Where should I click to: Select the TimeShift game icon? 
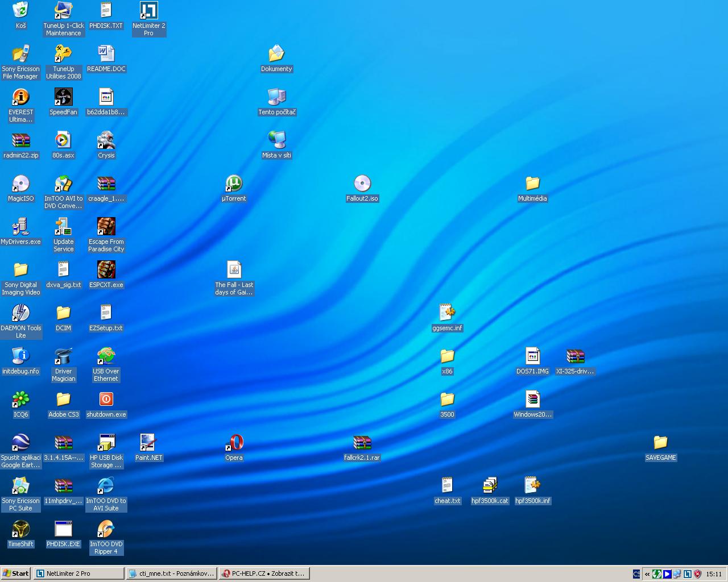(20, 529)
